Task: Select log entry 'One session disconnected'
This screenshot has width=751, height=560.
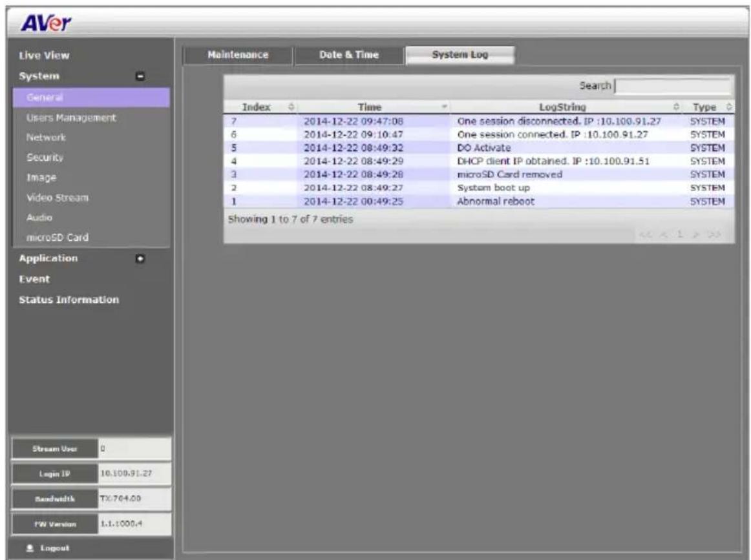Action: (479, 121)
